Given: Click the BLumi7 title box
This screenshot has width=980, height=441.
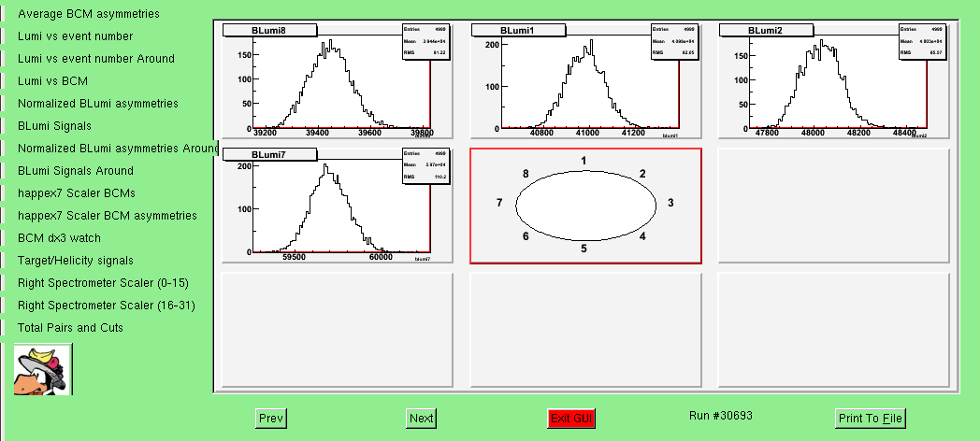Looking at the screenshot, I should pyautogui.click(x=270, y=155).
